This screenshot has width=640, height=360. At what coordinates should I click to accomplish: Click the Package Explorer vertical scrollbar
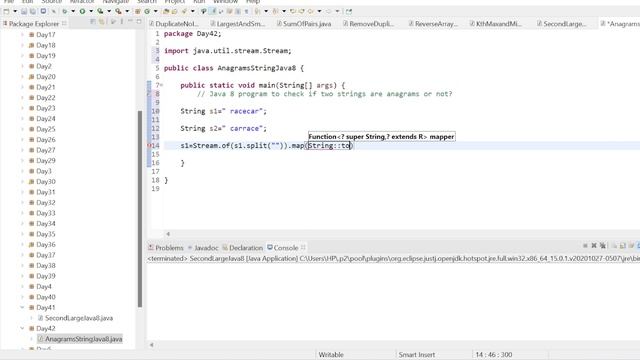click(x=140, y=208)
